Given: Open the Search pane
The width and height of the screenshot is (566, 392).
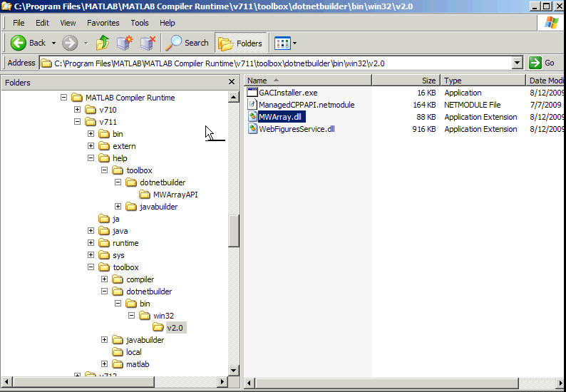Looking at the screenshot, I should point(187,43).
